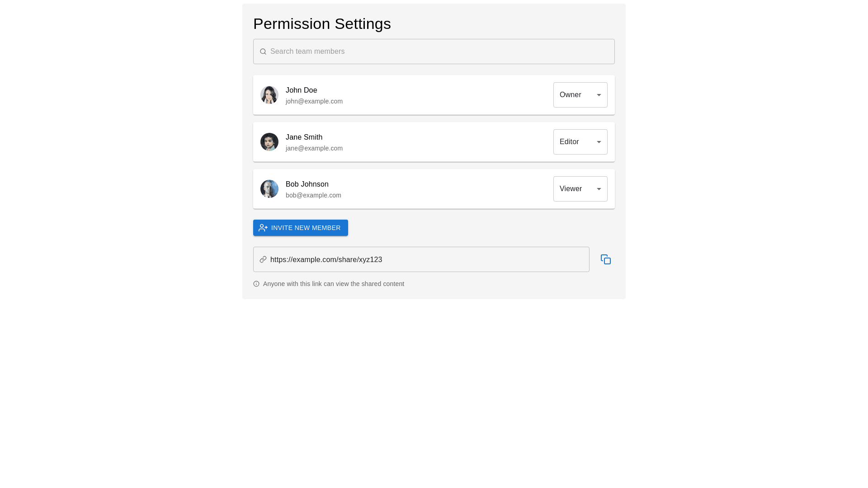Click the arrow on the Owner dropdown
This screenshot has width=868, height=488.
599,95
